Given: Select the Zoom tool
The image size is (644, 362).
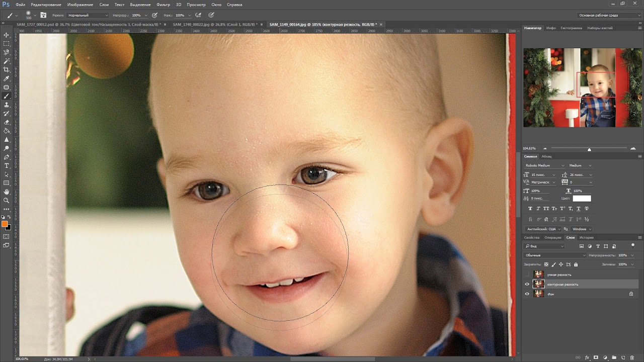Looking at the screenshot, I should point(7,200).
